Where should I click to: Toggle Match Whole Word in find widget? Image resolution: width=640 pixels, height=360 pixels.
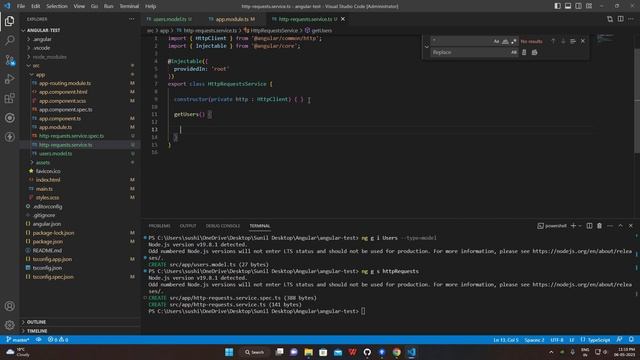[x=505, y=41]
